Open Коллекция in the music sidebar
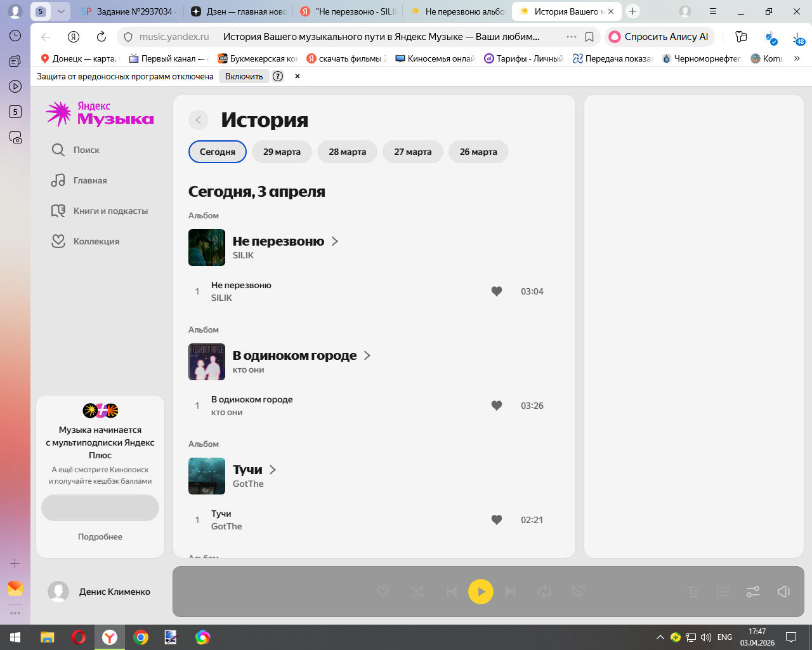This screenshot has height=650, width=812. pos(85,241)
